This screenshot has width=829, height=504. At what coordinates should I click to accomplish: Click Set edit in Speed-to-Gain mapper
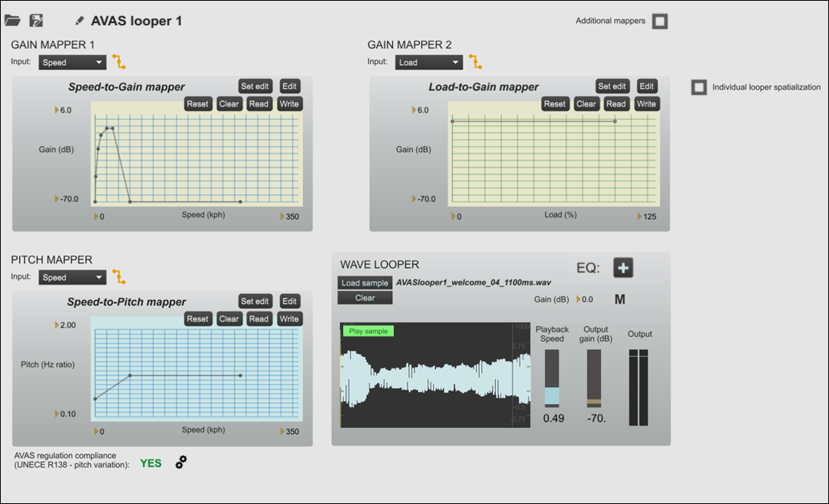[255, 86]
